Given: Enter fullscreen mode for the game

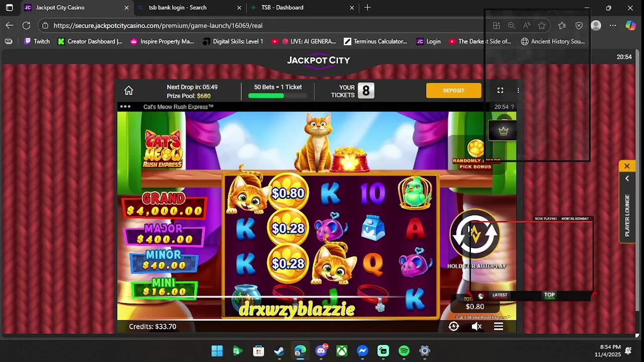Looking at the screenshot, I should (x=500, y=90).
